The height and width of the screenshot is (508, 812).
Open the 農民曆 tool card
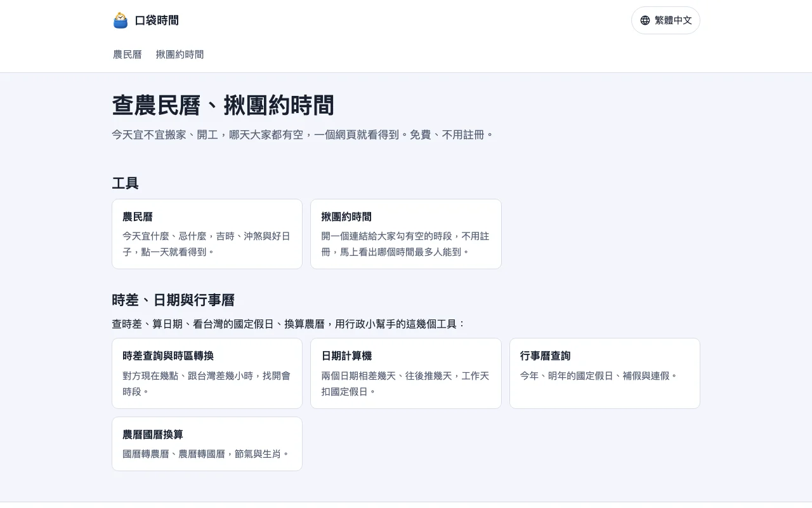(207, 234)
